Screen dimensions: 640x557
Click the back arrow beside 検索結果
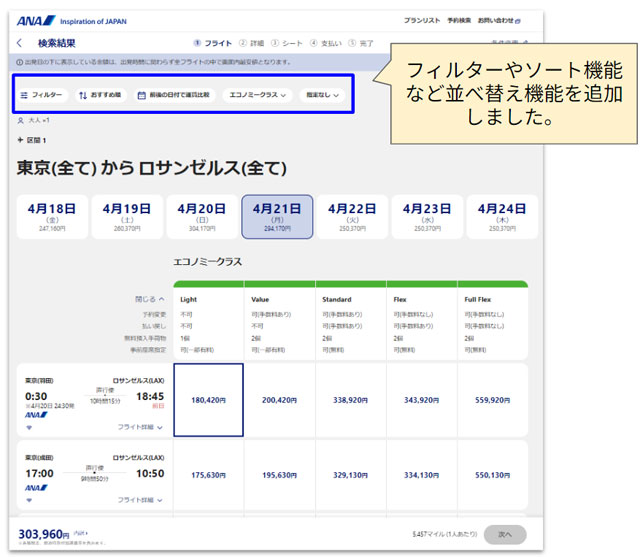(x=20, y=43)
